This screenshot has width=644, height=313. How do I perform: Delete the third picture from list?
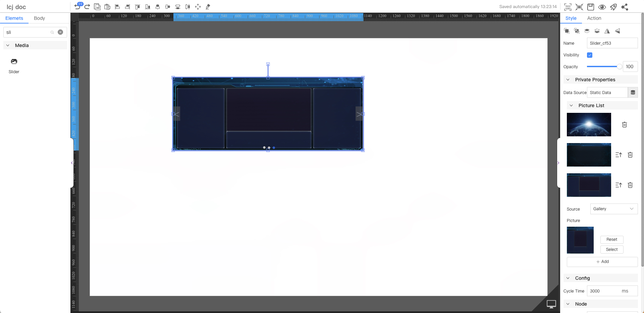(x=630, y=185)
